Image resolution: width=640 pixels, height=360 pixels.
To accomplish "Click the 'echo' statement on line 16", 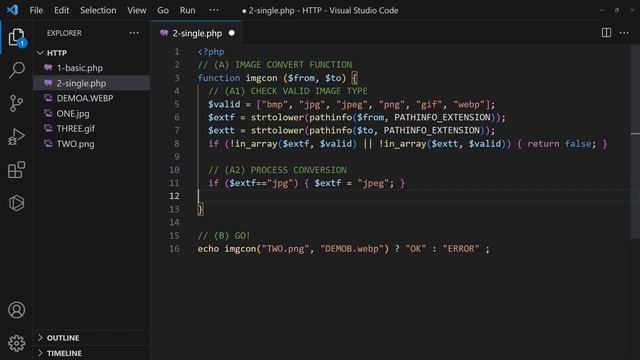I will 208,249.
